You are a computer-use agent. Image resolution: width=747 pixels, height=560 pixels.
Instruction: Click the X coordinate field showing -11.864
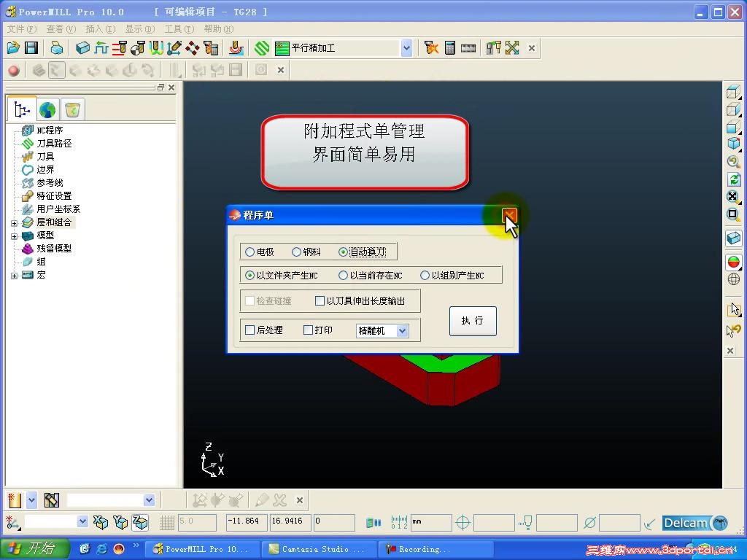247,522
